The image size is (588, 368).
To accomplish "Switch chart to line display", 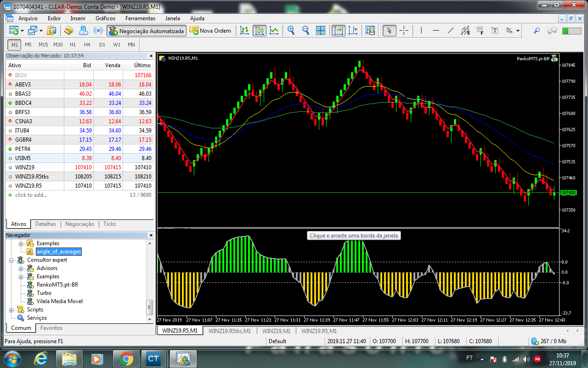I will coord(274,31).
